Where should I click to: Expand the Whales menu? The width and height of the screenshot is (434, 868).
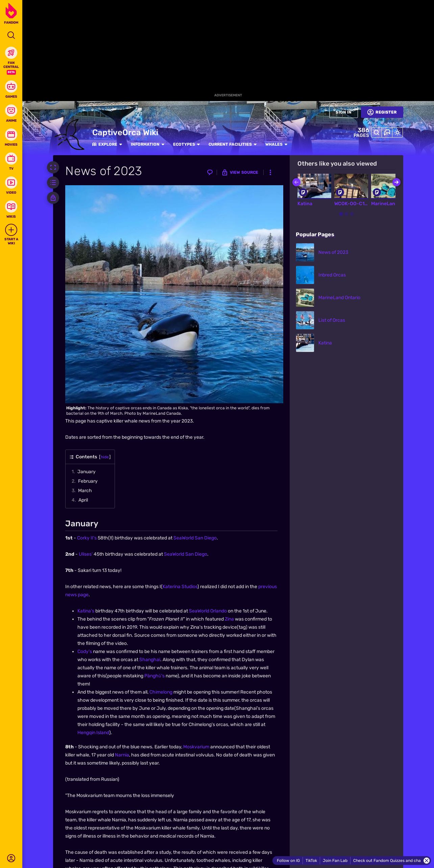276,144
